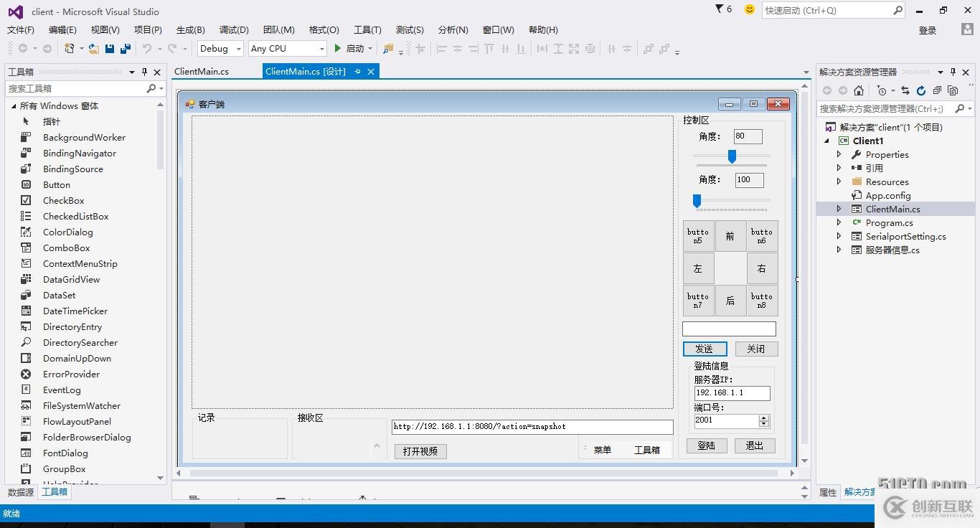Click inside the 快速启动 search box
This screenshot has width=980, height=528.
click(825, 11)
